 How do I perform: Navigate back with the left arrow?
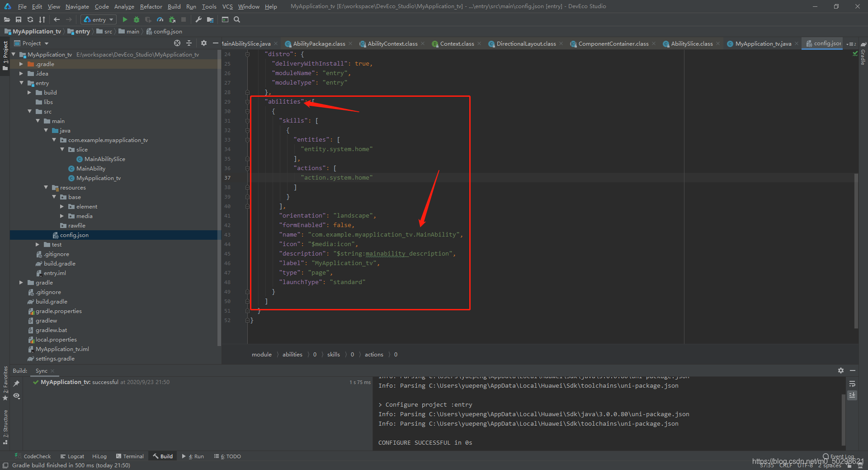click(57, 19)
